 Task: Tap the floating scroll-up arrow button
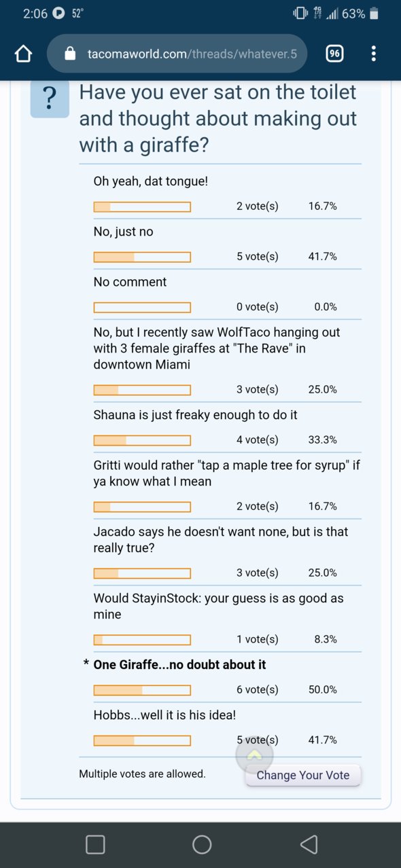coord(254,755)
